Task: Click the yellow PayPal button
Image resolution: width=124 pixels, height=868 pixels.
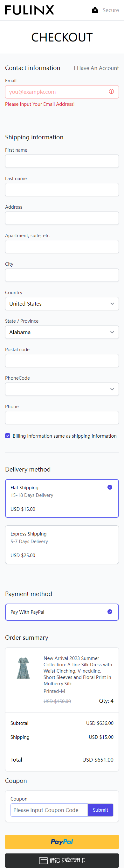Action: click(62, 841)
